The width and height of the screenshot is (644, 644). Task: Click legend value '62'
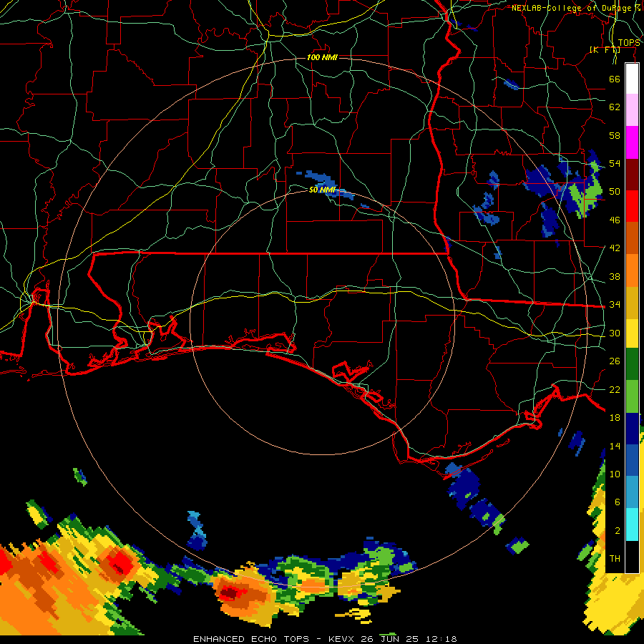[x=615, y=107]
